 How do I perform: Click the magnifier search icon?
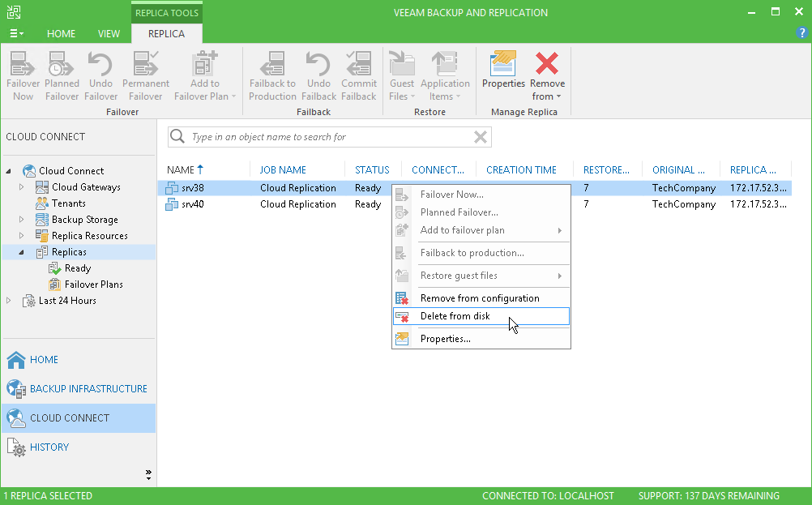(177, 136)
